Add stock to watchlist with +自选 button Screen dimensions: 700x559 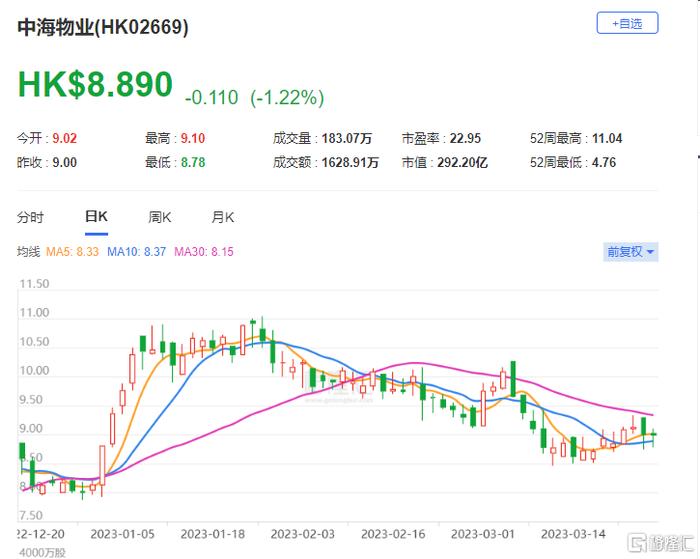(x=627, y=23)
